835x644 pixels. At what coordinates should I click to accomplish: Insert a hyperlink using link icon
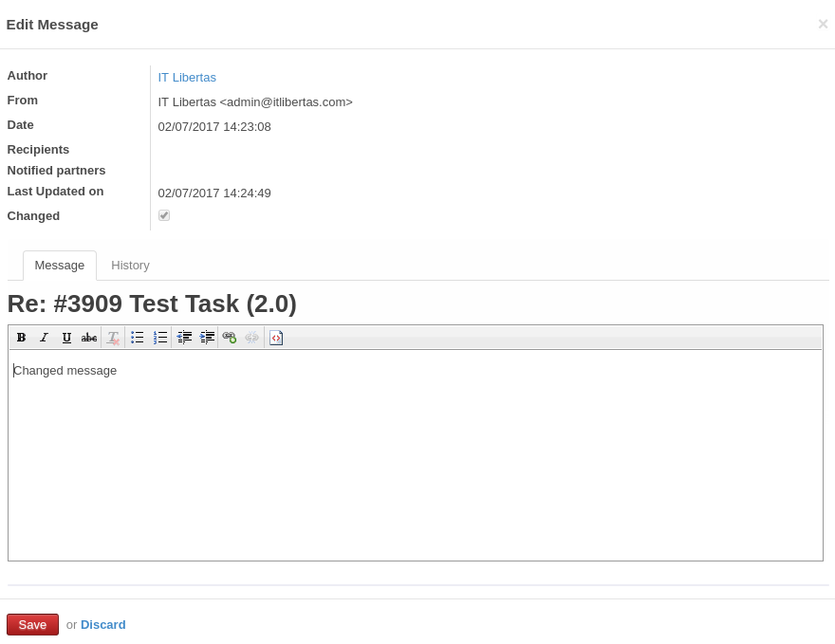tap(230, 338)
